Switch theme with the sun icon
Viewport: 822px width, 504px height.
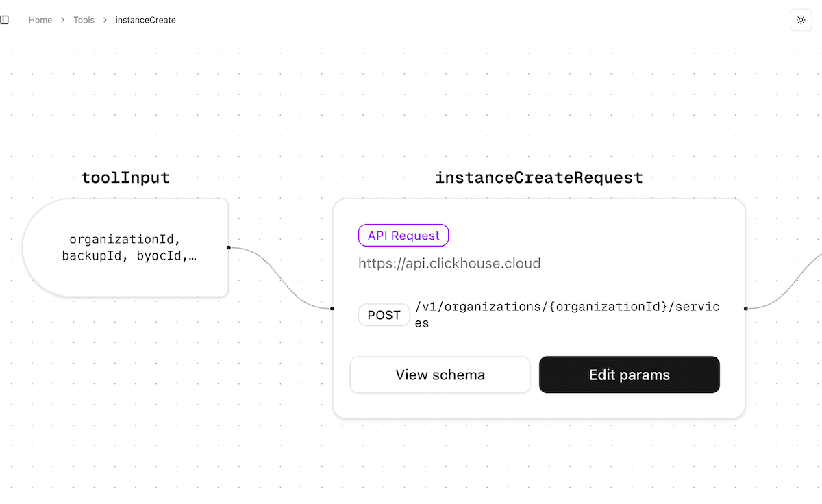[x=801, y=20]
